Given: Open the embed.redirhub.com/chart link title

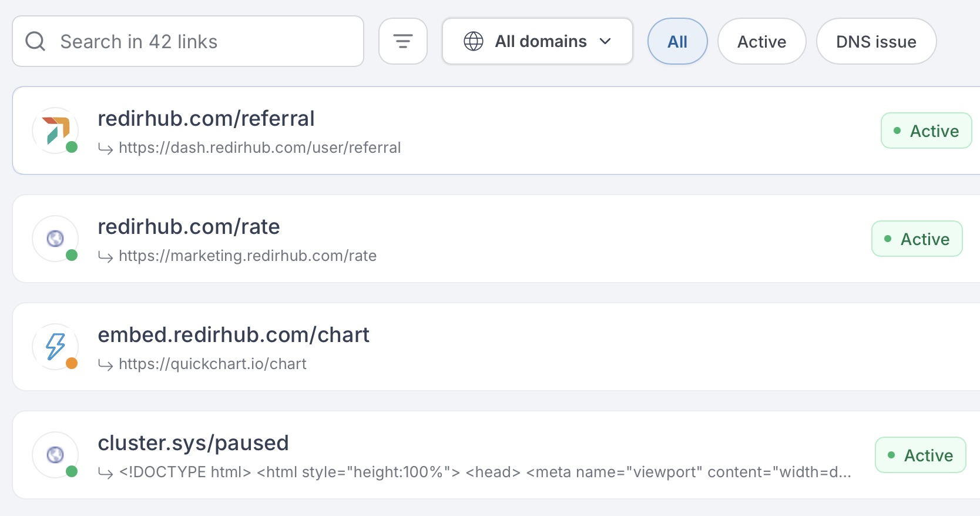Looking at the screenshot, I should (x=233, y=335).
